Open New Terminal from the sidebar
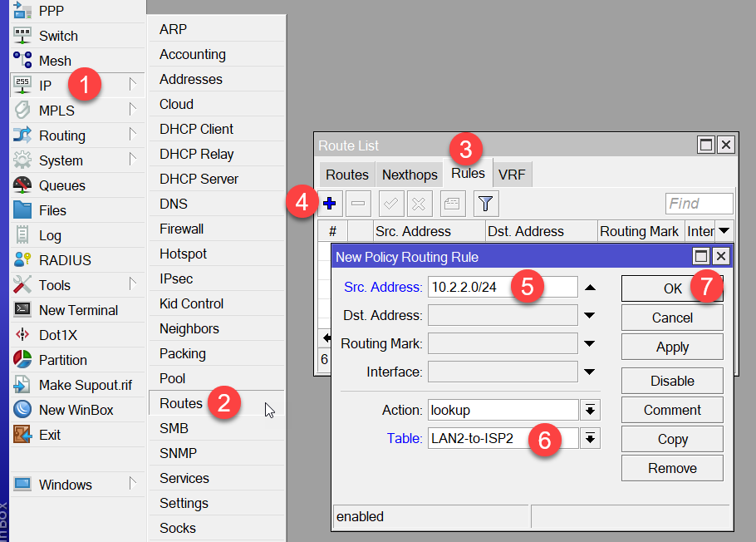 pos(78,310)
